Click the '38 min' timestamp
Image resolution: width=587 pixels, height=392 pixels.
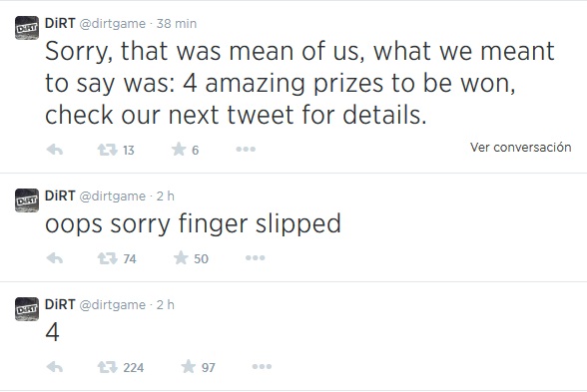177,24
